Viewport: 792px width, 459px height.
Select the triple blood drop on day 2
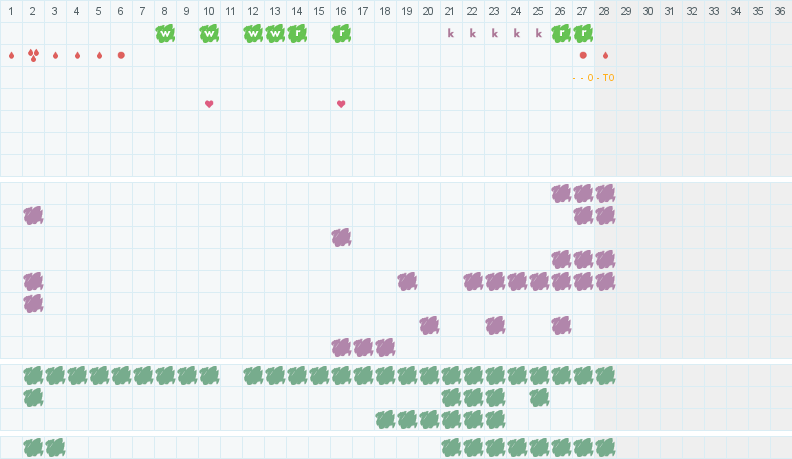[33, 56]
